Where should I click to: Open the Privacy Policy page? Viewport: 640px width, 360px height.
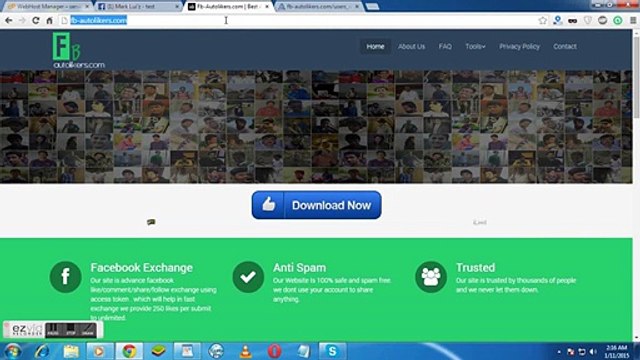[519, 47]
